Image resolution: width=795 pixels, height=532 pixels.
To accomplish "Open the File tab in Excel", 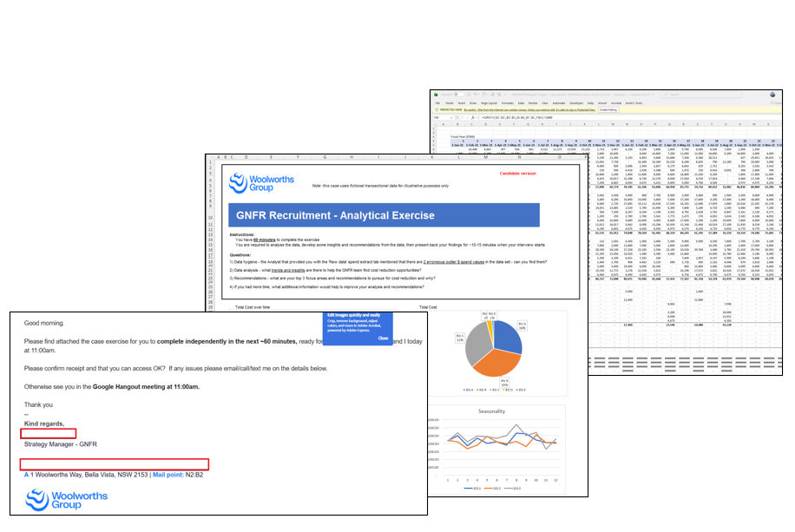I will tap(437, 103).
